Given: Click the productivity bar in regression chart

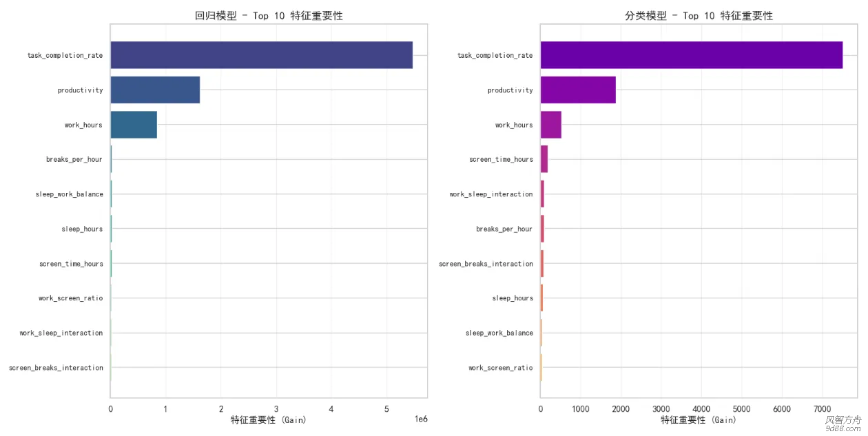Looking at the screenshot, I should pyautogui.click(x=155, y=90).
